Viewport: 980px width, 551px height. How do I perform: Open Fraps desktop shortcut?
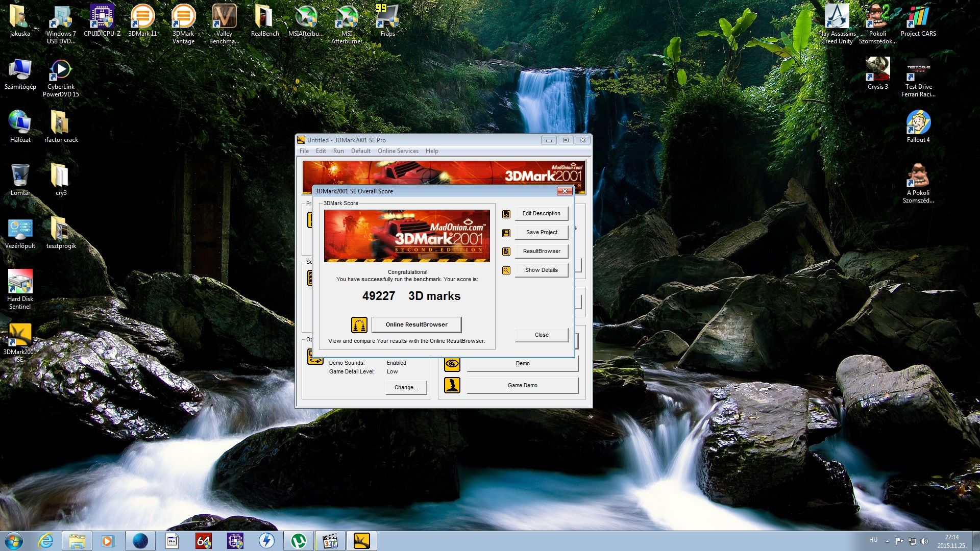tap(388, 21)
